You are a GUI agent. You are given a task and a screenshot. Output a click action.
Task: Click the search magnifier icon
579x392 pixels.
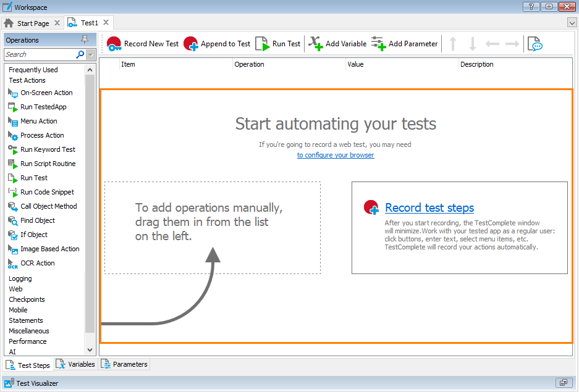tap(79, 54)
